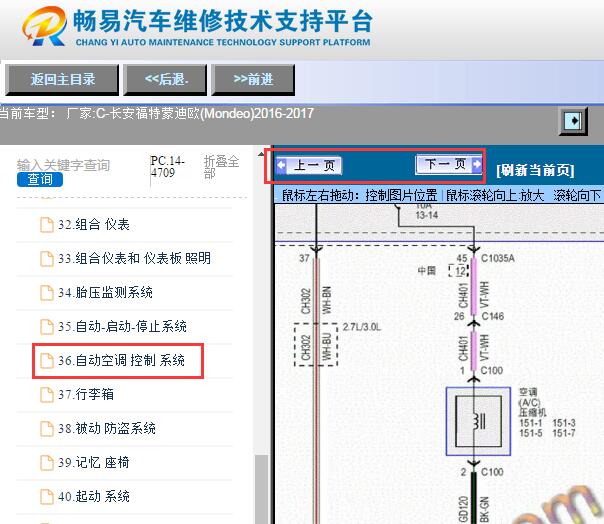
Task: Open tree item 39.记忆座椅
Action: pyautogui.click(x=94, y=462)
